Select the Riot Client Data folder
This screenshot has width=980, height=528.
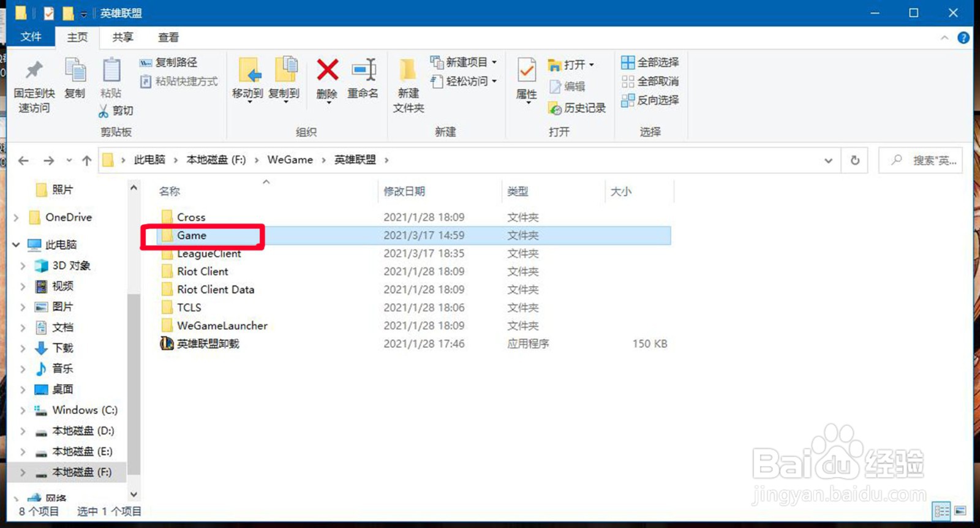point(216,290)
